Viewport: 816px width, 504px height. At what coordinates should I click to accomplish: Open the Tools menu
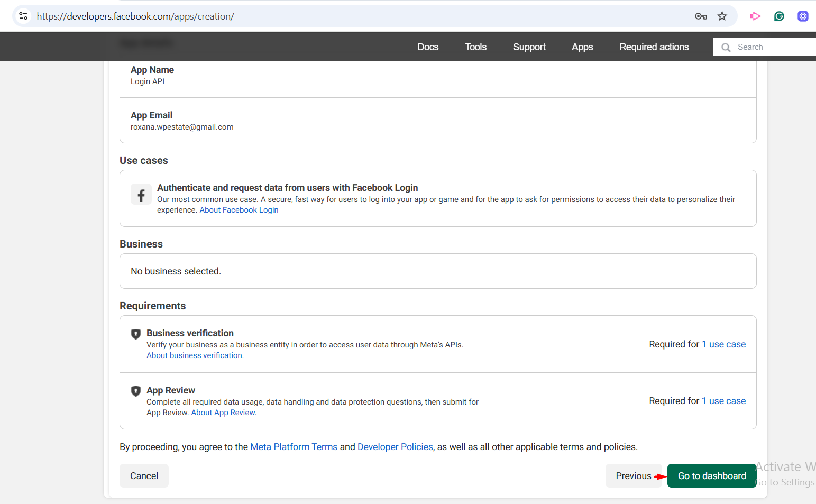475,47
